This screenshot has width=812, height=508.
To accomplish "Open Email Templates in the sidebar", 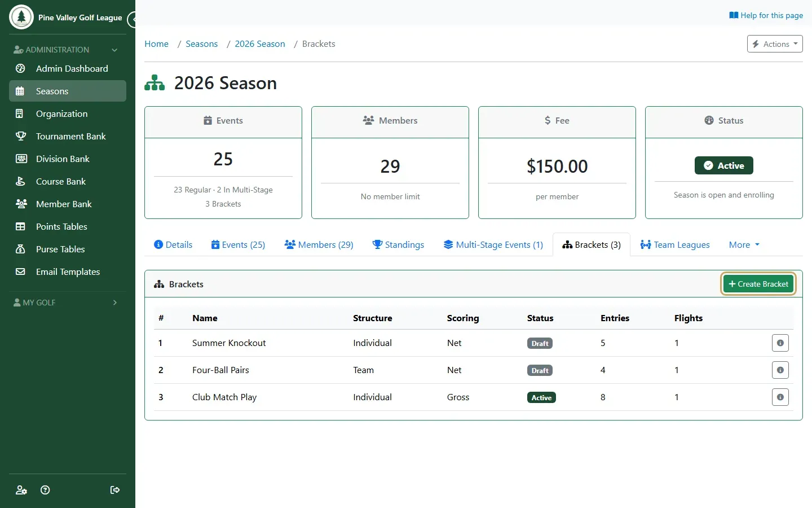I will click(68, 271).
